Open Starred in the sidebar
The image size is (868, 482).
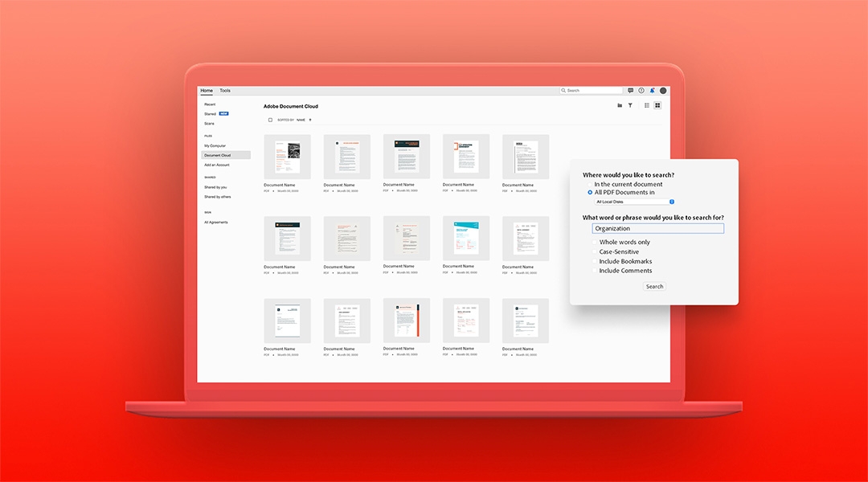[x=210, y=113]
